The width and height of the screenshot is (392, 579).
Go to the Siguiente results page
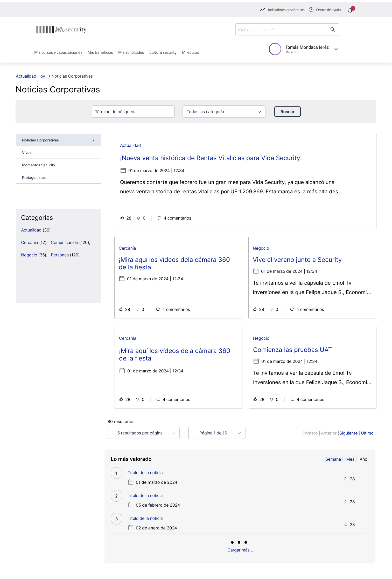(348, 433)
